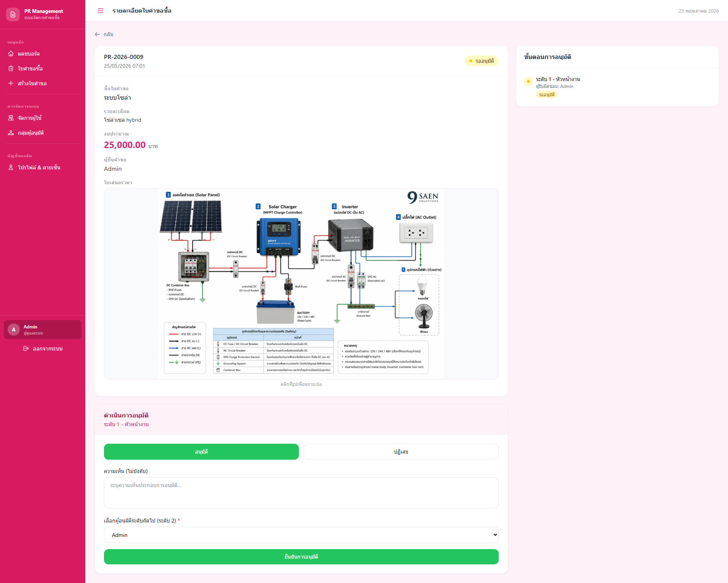Click the logout icon beside ออกจากระบบ
728x583 pixels.
[x=26, y=349]
